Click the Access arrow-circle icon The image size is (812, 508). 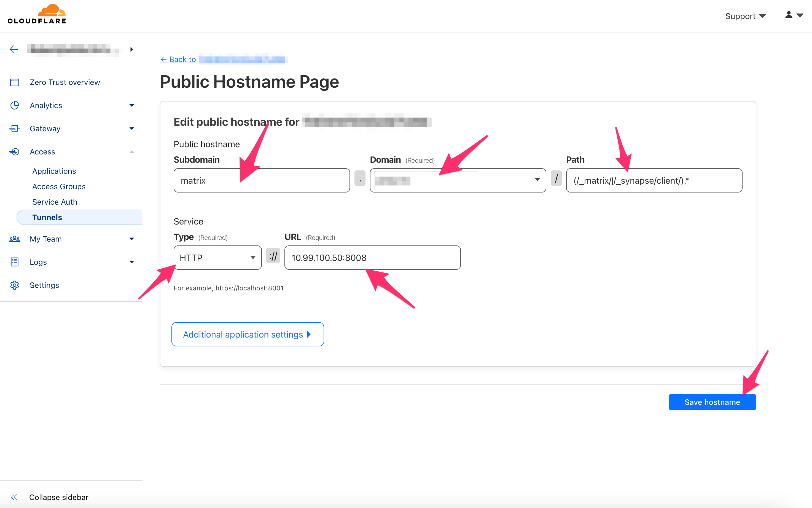click(x=14, y=152)
